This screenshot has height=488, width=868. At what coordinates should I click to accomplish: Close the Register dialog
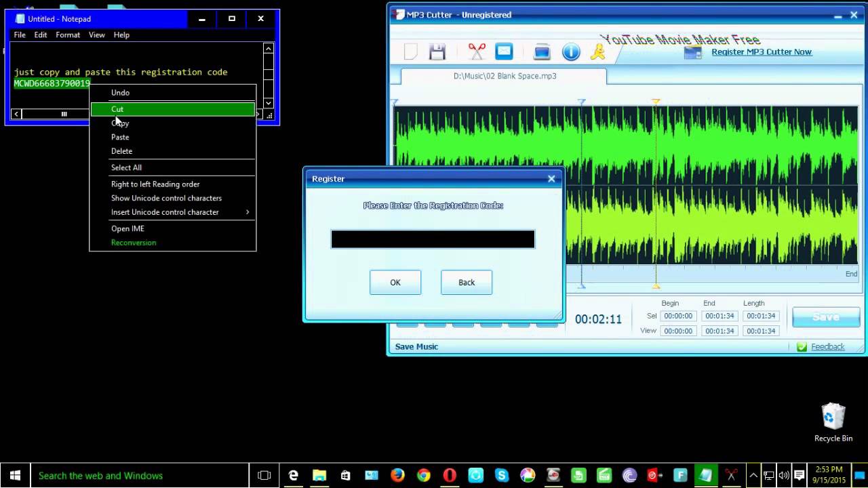click(x=551, y=179)
